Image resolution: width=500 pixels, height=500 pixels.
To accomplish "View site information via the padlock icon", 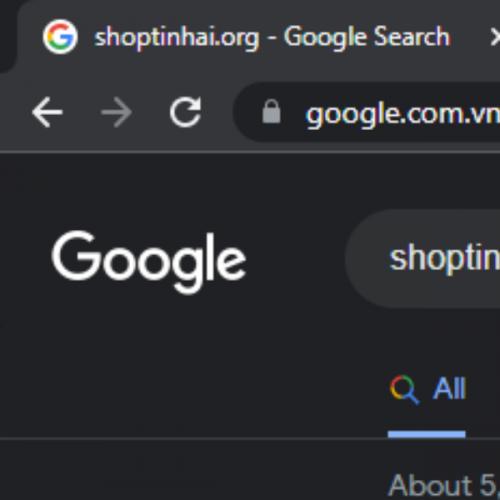I will click(271, 111).
